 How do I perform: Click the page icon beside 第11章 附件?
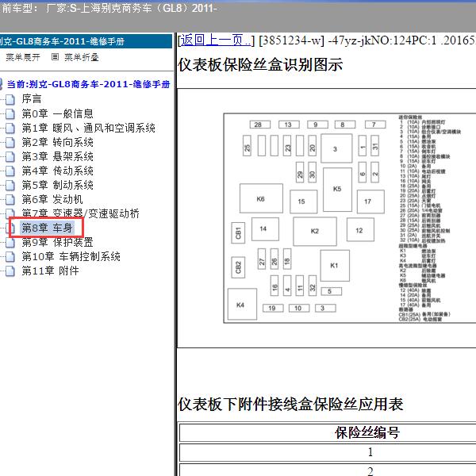click(x=10, y=271)
